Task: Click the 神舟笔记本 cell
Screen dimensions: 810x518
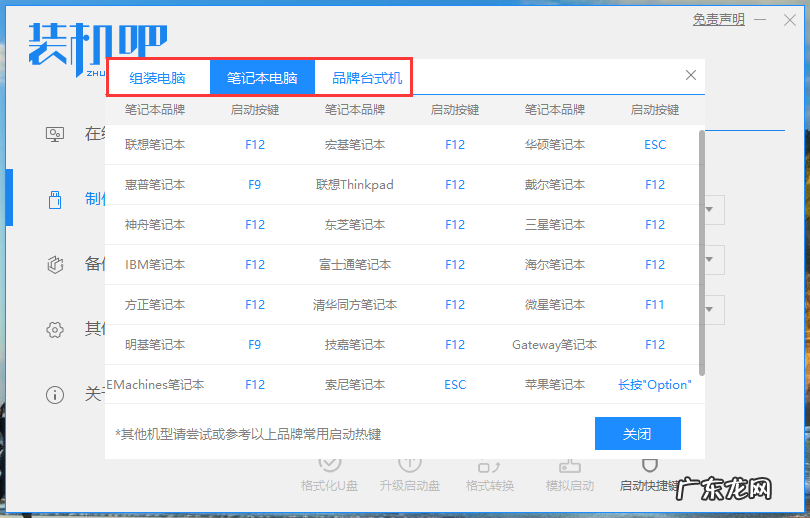Action: pyautogui.click(x=155, y=225)
